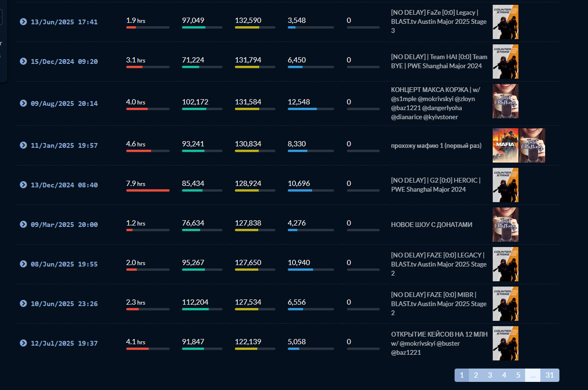Click the arrow icon beside 10/Jun/2025 23:26

(23, 304)
